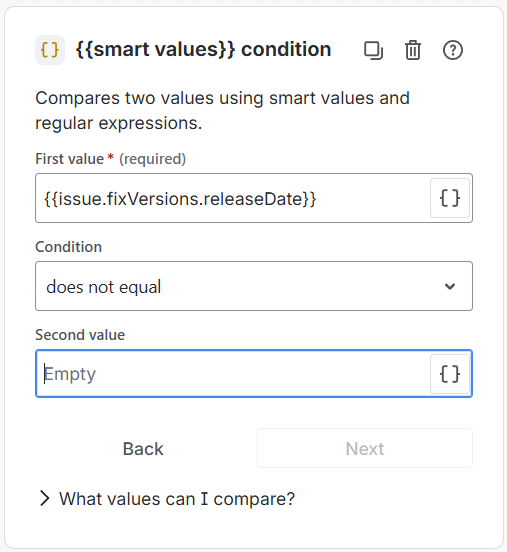This screenshot has height=552, width=507.
Task: Click the Back button
Action: pos(143,448)
